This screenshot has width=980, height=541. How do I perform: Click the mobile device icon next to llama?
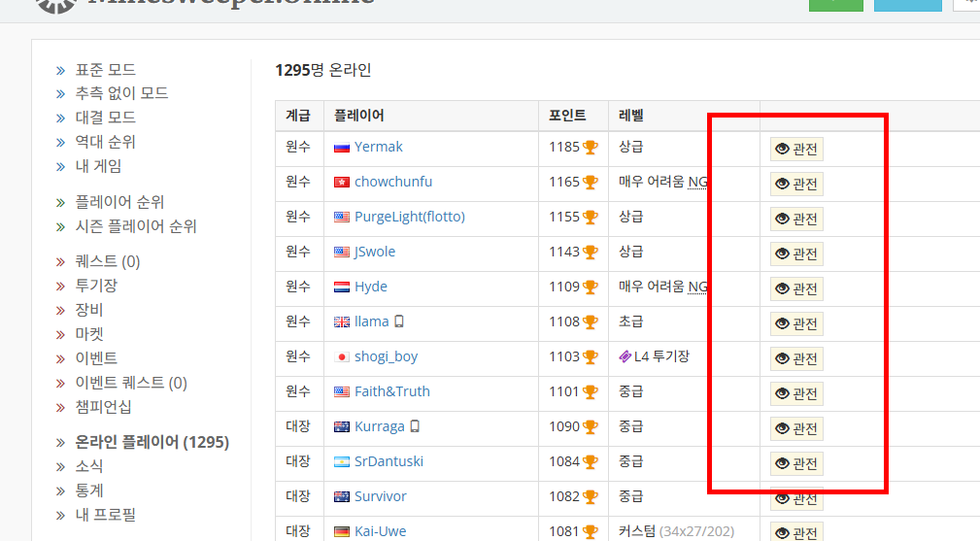point(399,321)
